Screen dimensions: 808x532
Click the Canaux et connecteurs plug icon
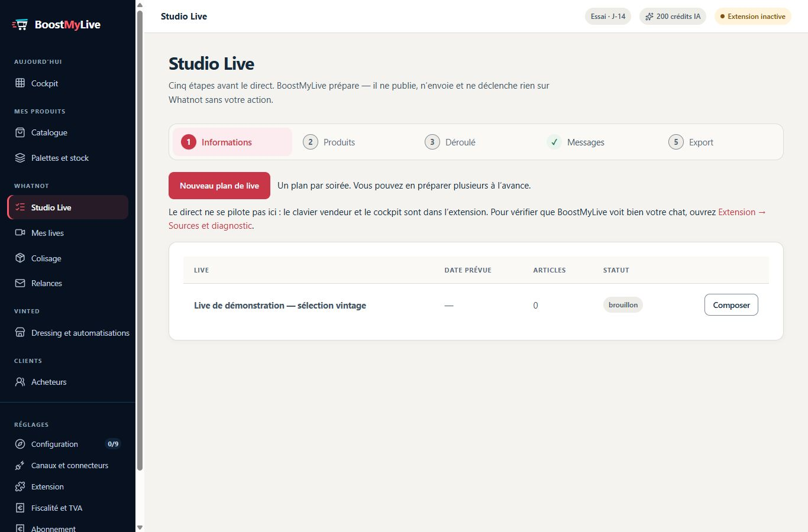point(20,465)
